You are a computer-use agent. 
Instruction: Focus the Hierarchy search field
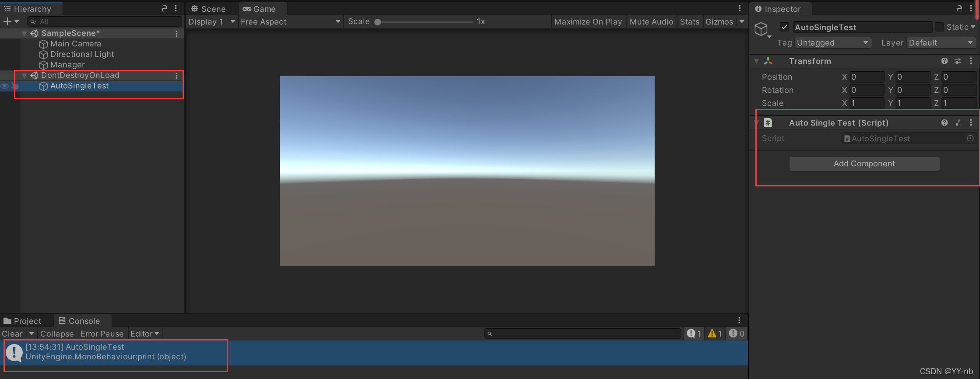pos(104,21)
